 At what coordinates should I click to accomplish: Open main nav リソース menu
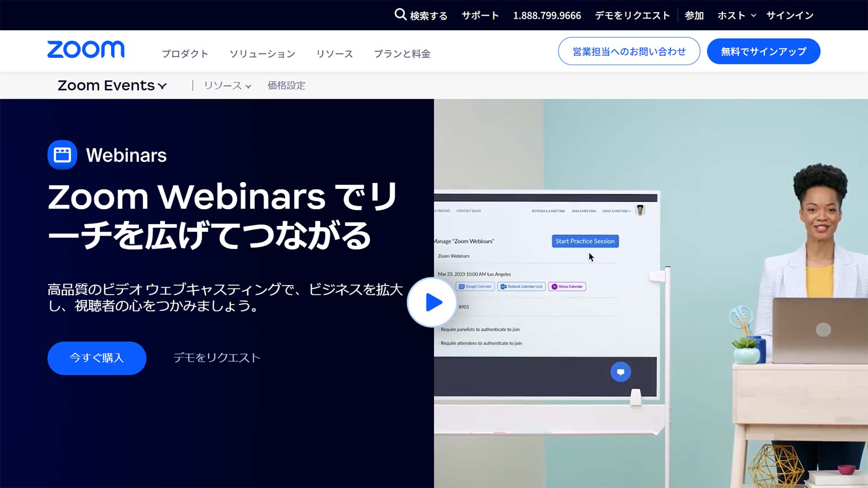[x=335, y=53]
